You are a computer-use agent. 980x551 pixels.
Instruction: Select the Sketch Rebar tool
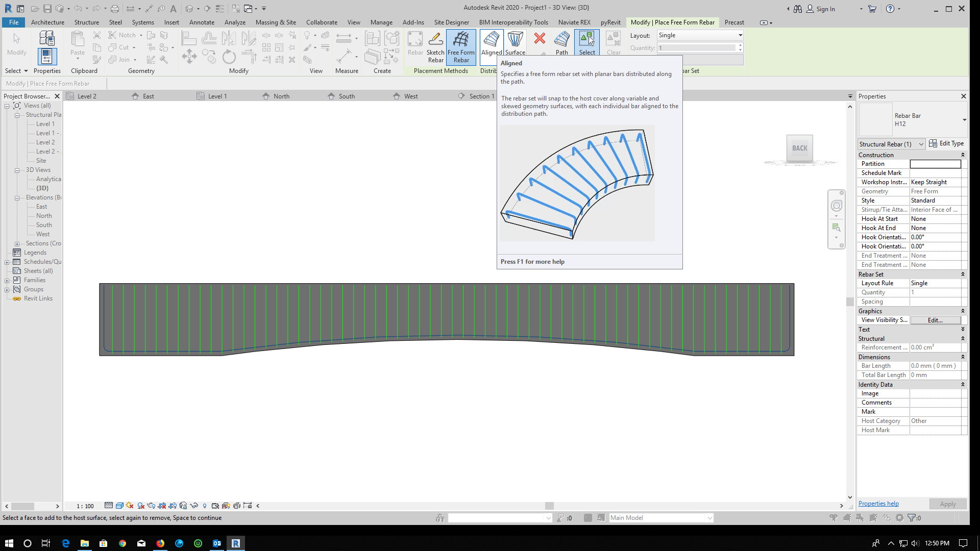coord(435,46)
